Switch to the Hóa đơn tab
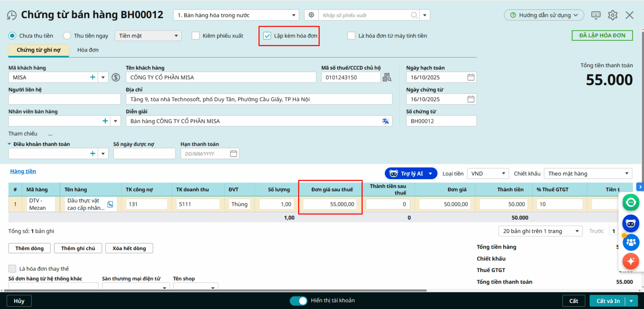This screenshot has height=309, width=644. (88, 50)
